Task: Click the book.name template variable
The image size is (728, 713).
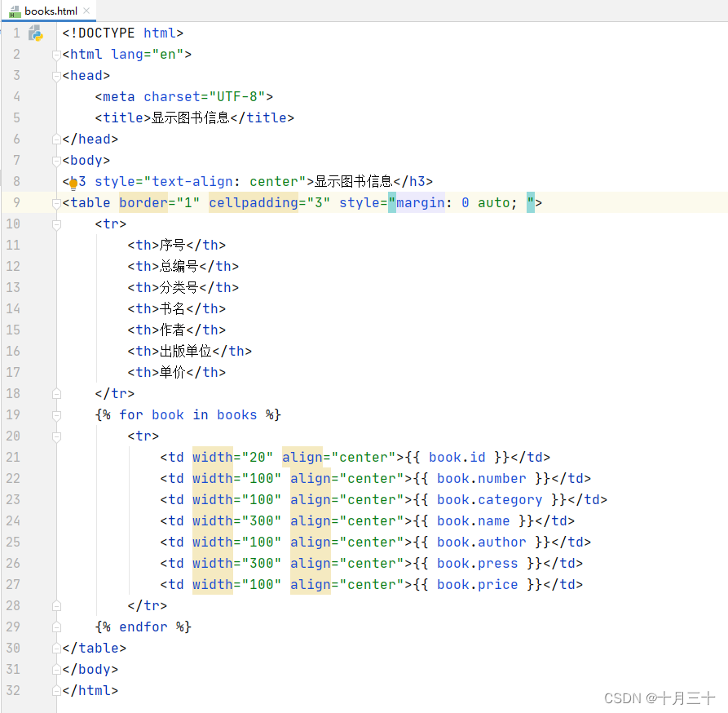Action: click(x=473, y=521)
